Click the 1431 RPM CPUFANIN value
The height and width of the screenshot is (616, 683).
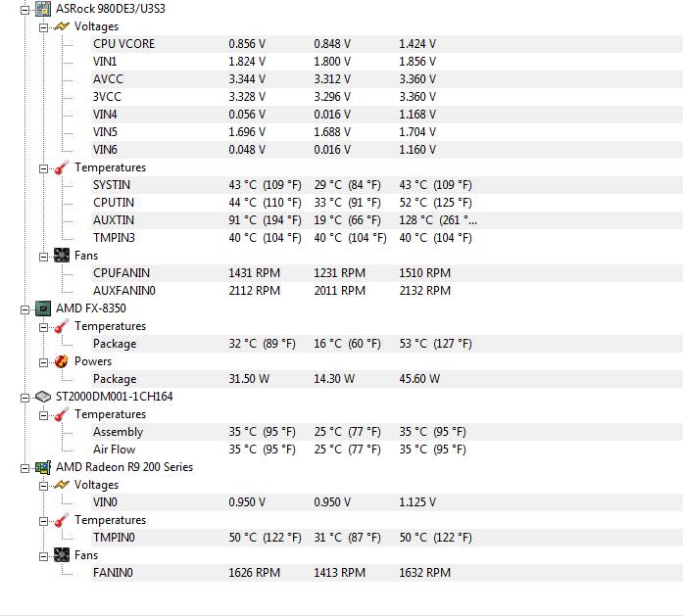255,273
